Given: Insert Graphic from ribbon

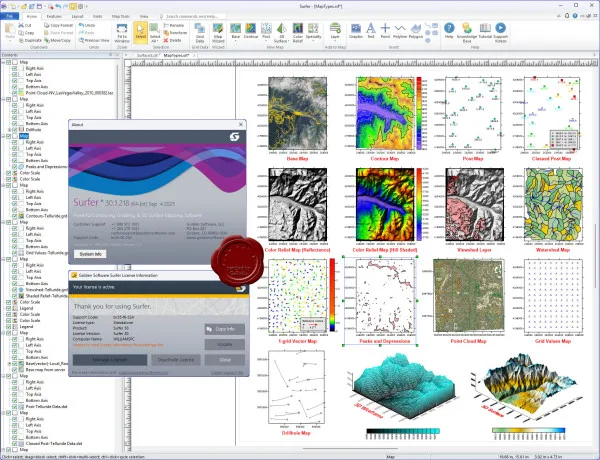Looking at the screenshot, I should point(356,31).
